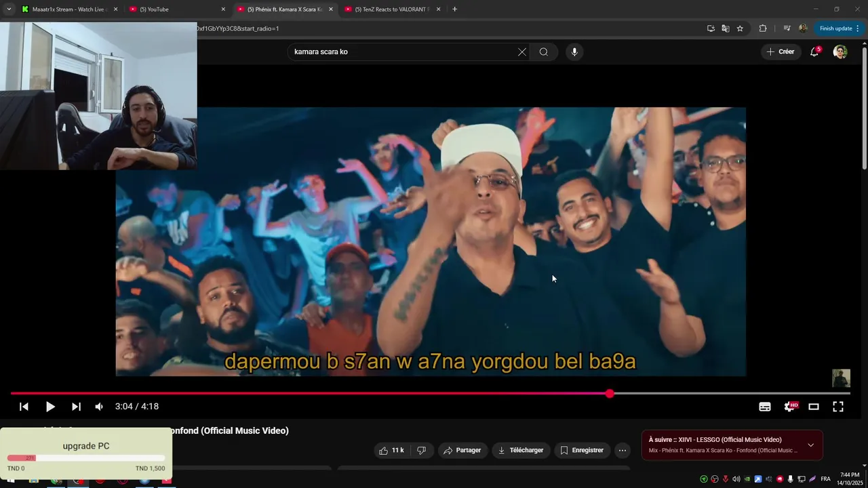
Task: Click the Finish update button
Action: click(x=840, y=28)
